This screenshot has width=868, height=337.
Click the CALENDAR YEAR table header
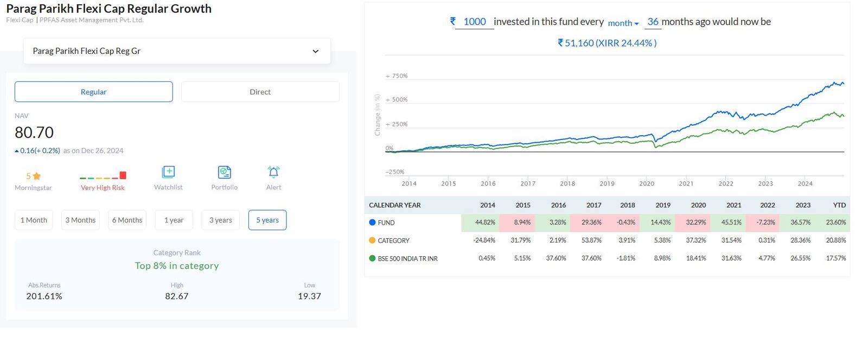[x=395, y=205]
